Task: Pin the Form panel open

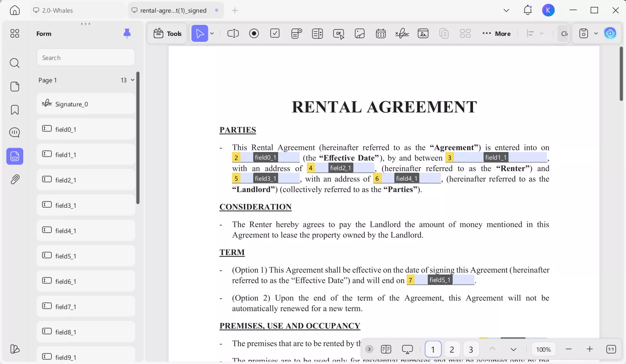Action: 128,33
